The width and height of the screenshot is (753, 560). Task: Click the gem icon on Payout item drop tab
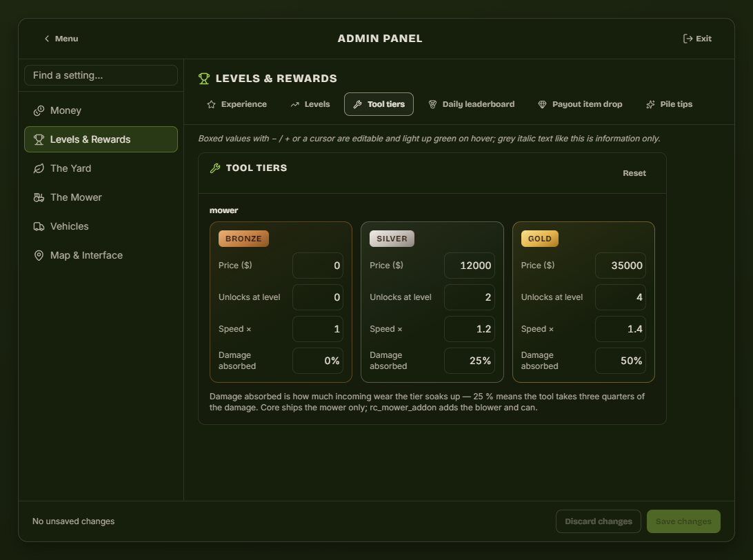click(542, 104)
